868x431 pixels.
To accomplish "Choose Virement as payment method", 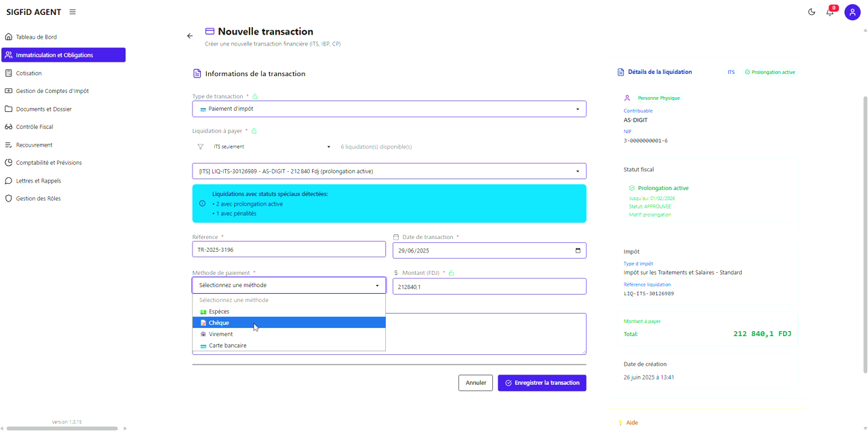I will [x=220, y=335].
